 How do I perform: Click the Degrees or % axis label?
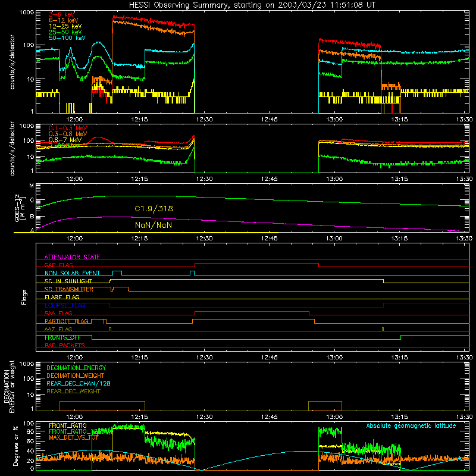[x=15, y=446]
